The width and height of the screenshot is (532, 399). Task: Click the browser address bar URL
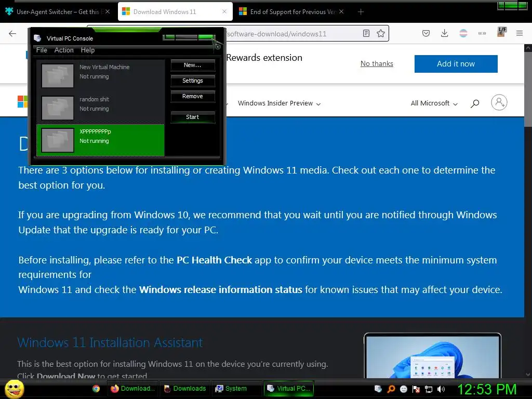coord(276,34)
